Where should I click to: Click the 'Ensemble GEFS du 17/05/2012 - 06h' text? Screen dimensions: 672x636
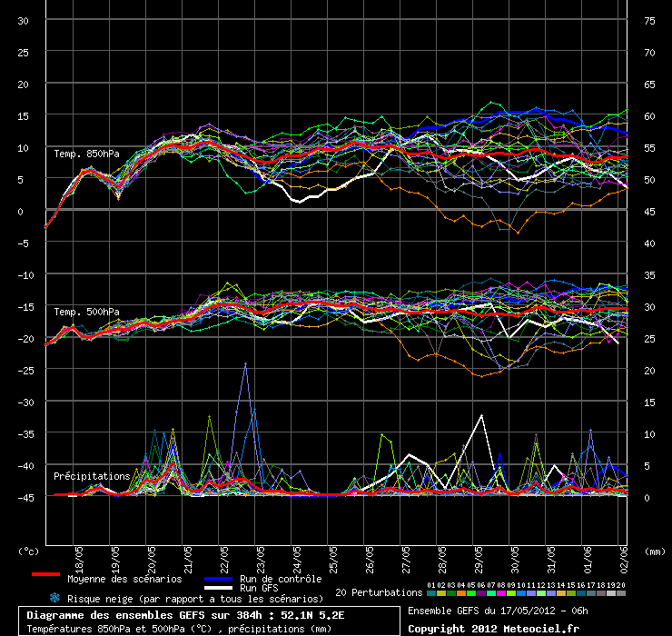click(x=498, y=611)
